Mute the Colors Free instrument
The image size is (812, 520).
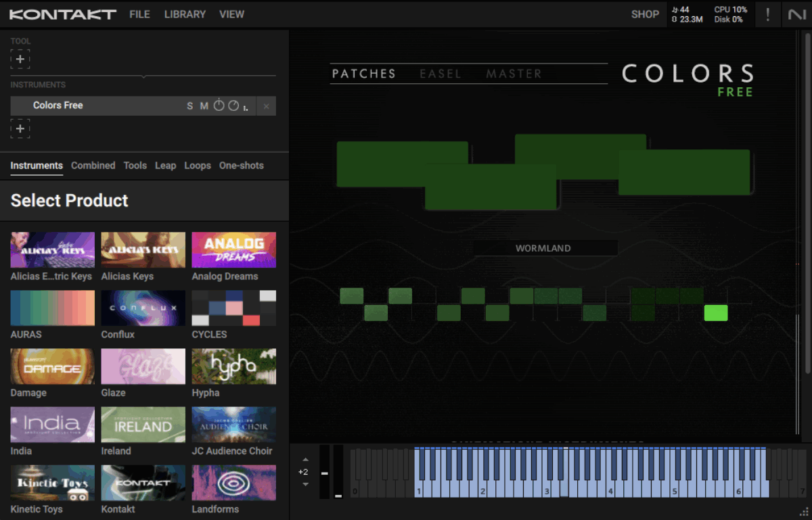204,106
